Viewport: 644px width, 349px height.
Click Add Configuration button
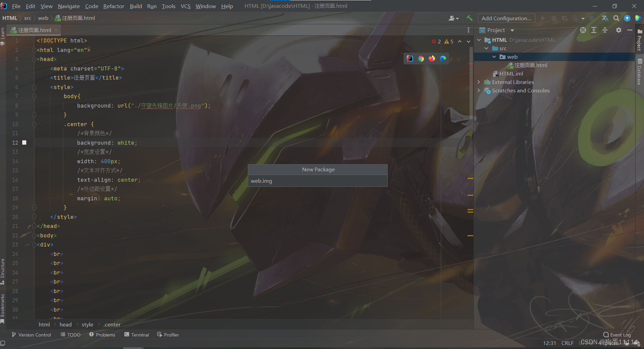(x=506, y=18)
